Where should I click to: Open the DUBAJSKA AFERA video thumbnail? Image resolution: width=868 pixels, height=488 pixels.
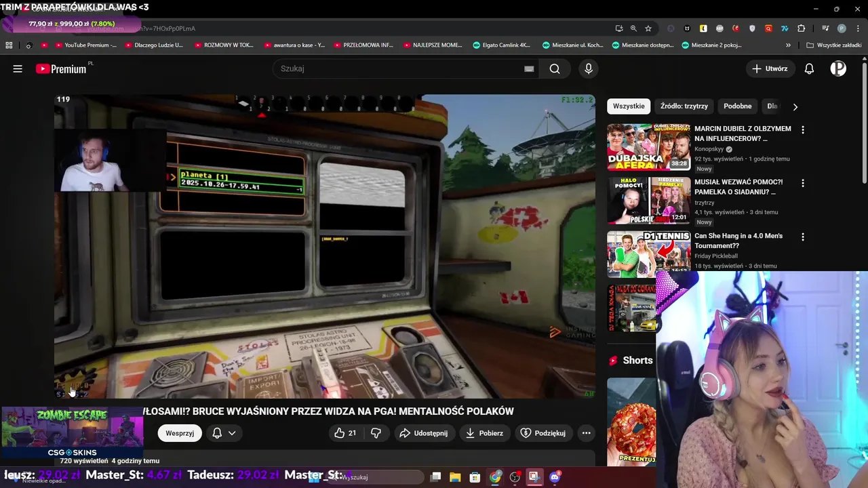point(648,146)
